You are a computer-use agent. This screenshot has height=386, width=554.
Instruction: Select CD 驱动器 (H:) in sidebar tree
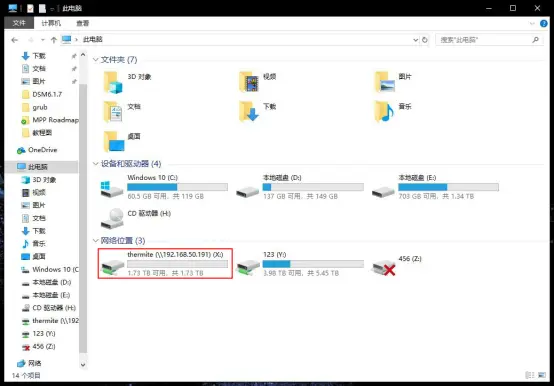pyautogui.click(x=49, y=308)
